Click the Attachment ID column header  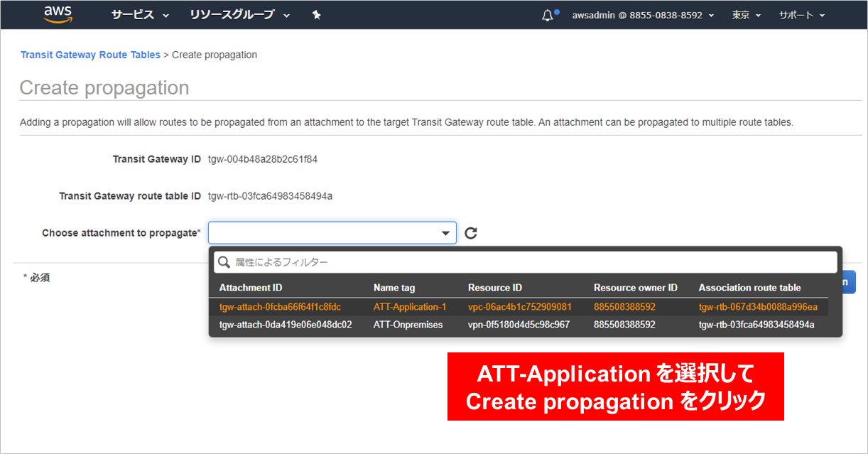tap(251, 288)
